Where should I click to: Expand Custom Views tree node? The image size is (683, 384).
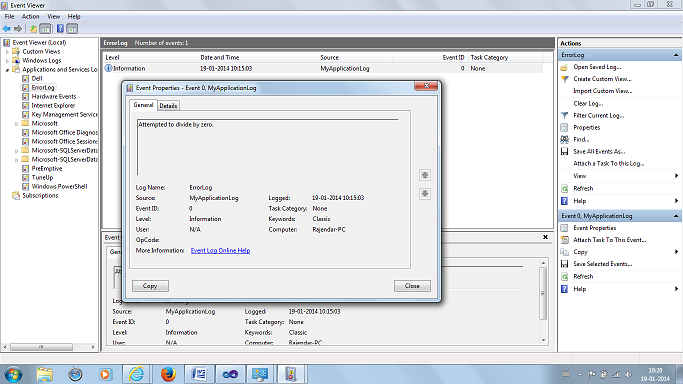pos(7,51)
